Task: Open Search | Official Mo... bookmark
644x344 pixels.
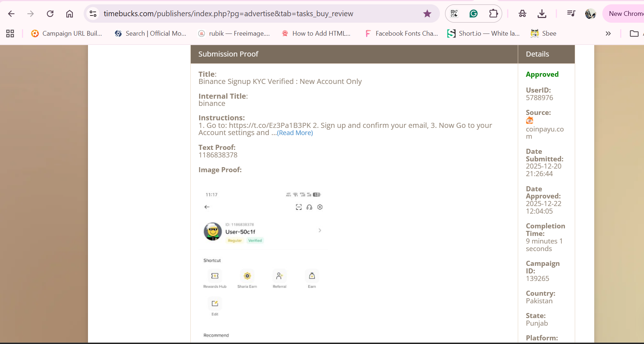Action: (150, 33)
